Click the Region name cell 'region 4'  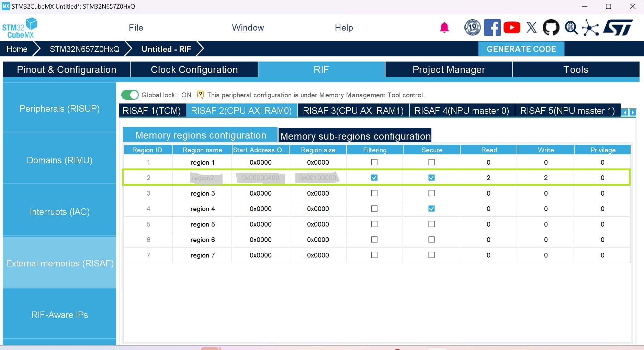[x=202, y=209]
